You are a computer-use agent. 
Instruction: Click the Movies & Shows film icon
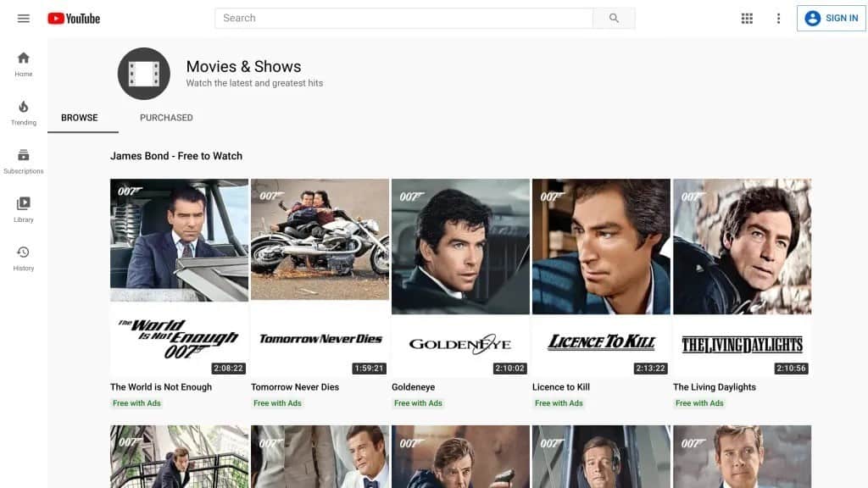[x=144, y=74]
